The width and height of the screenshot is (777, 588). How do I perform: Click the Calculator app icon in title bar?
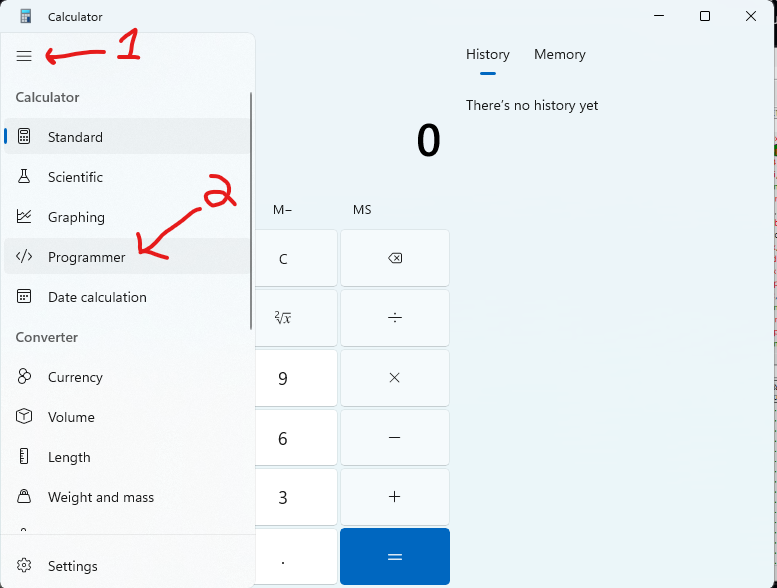[x=25, y=16]
